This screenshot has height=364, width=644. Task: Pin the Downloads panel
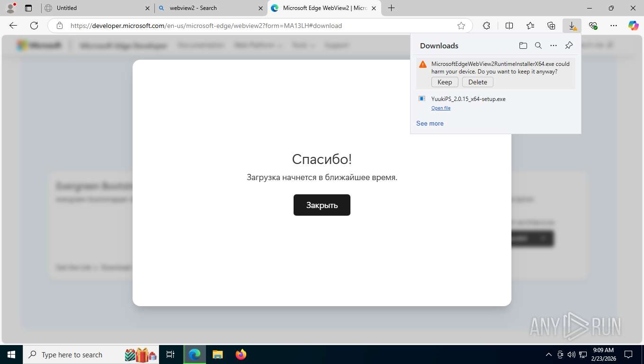click(x=569, y=45)
